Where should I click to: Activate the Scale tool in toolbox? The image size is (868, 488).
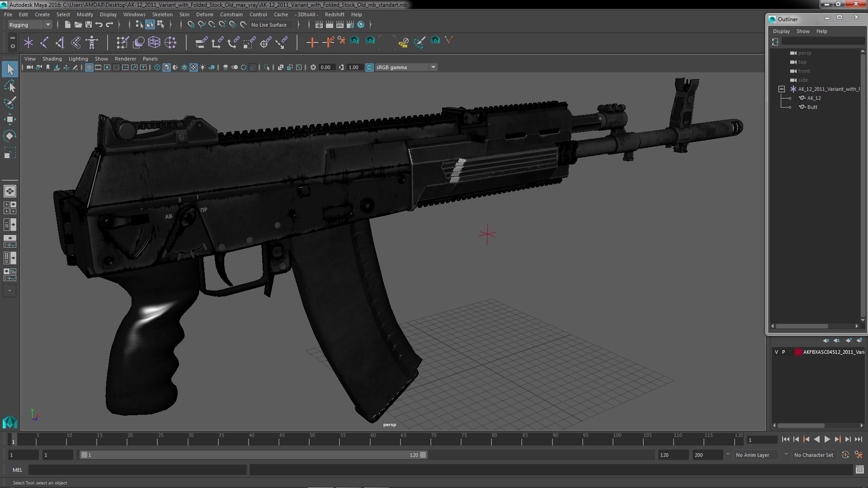[10, 153]
